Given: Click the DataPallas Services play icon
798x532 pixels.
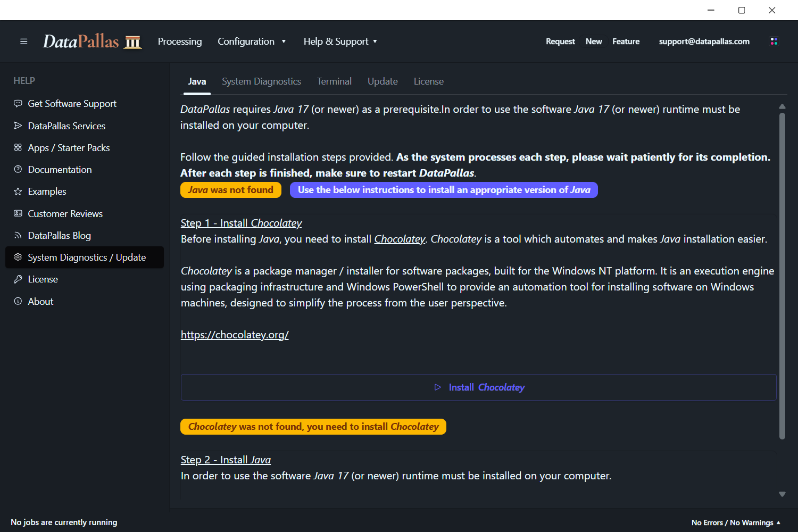Looking at the screenshot, I should [x=18, y=126].
